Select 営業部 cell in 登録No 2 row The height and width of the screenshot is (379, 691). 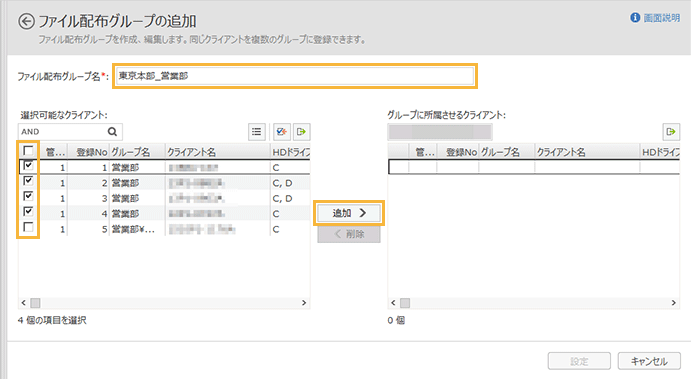point(137,183)
